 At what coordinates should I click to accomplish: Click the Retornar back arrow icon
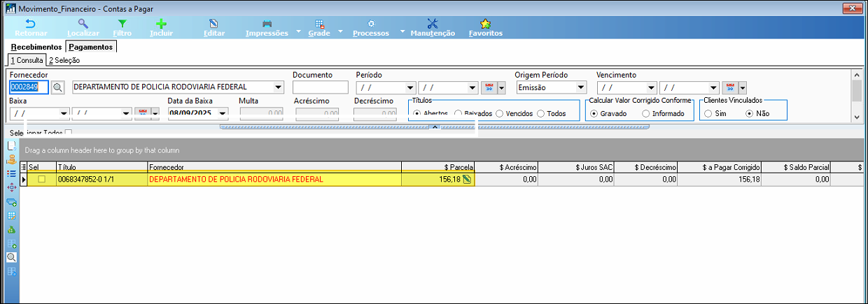click(30, 23)
